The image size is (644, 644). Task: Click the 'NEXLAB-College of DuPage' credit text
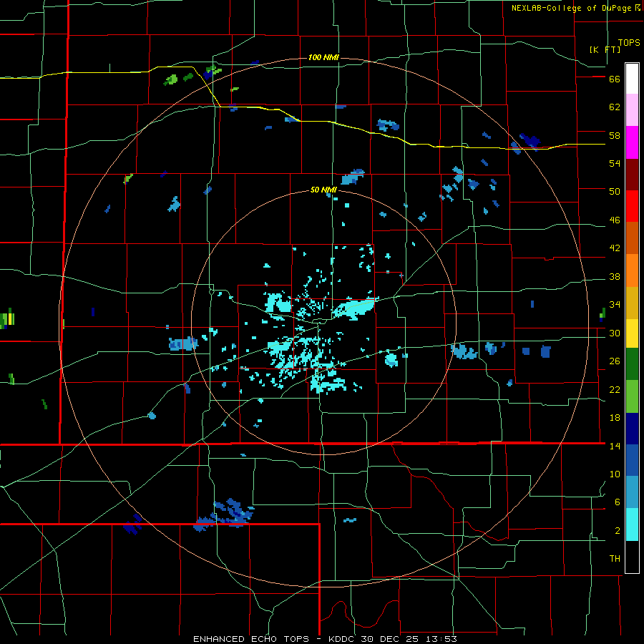(x=572, y=8)
